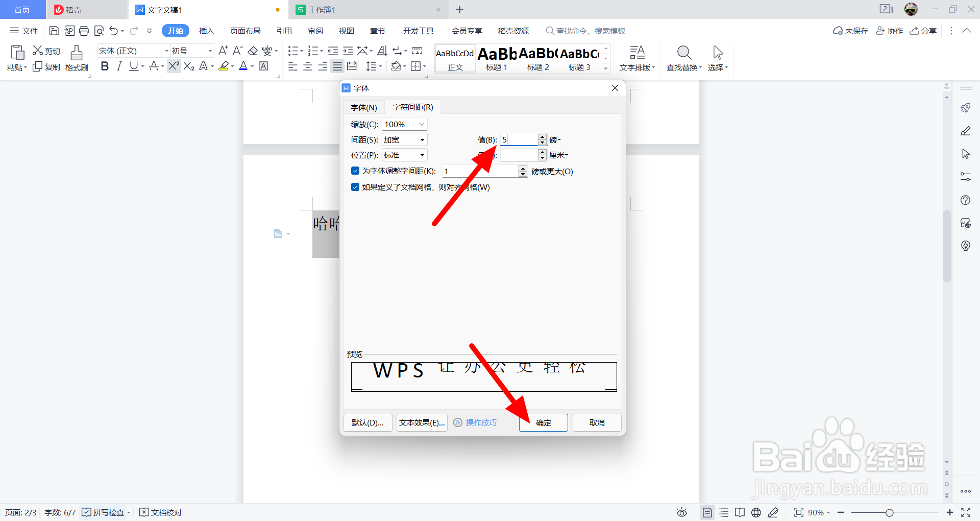Click inside the 值(B) input field
The image size is (980, 521).
(518, 139)
